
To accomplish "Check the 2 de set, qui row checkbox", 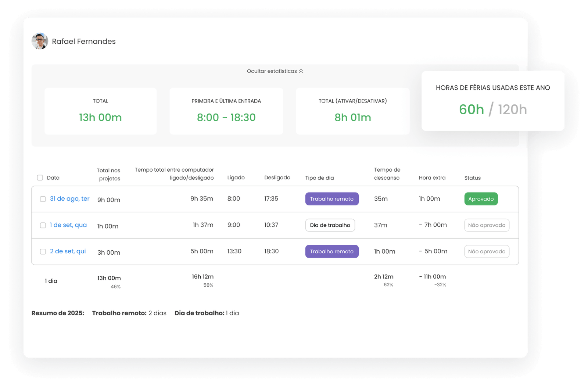I will 43,252.
